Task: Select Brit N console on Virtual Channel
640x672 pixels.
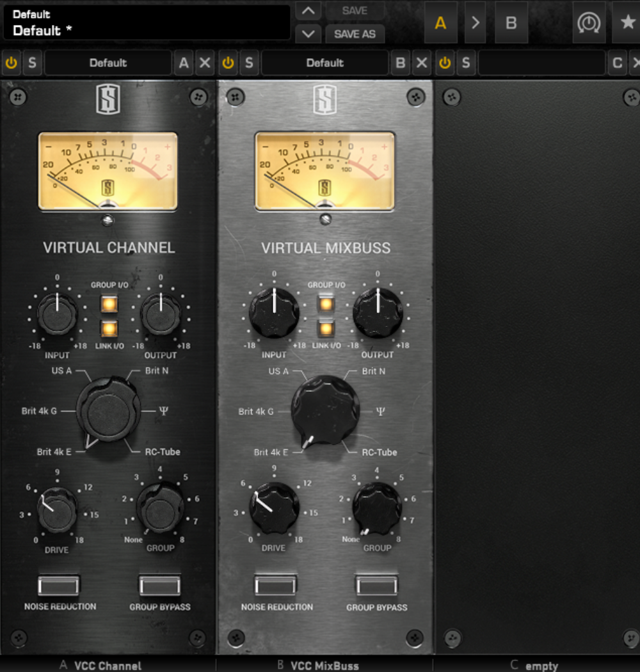Action: tap(156, 371)
